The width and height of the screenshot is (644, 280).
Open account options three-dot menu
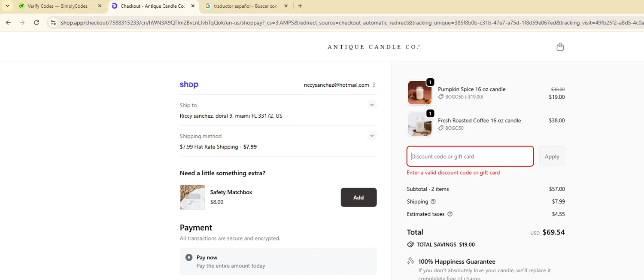point(374,85)
